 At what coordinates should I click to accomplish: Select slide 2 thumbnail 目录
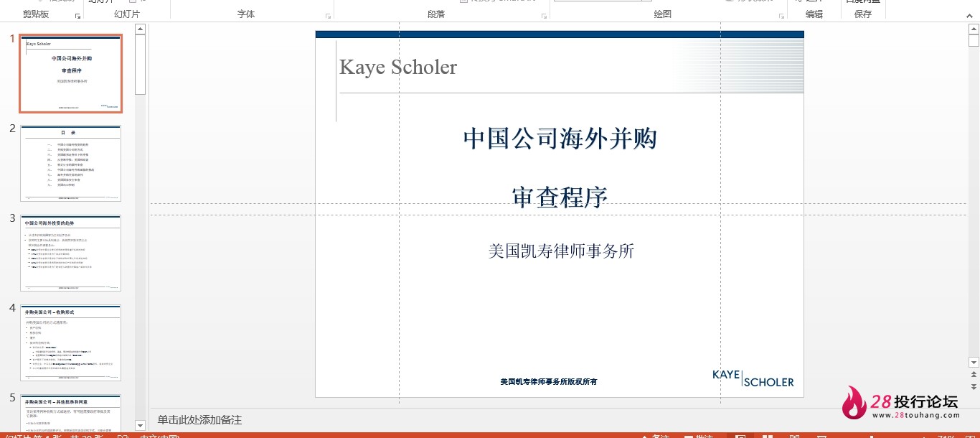71,163
